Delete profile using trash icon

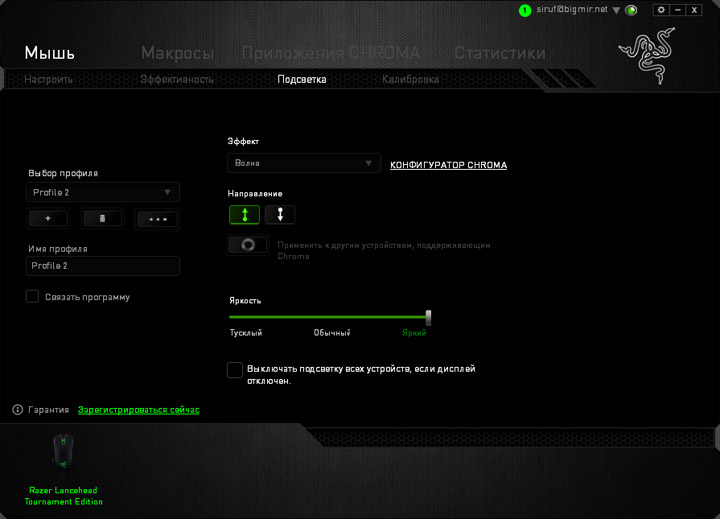(x=102, y=219)
